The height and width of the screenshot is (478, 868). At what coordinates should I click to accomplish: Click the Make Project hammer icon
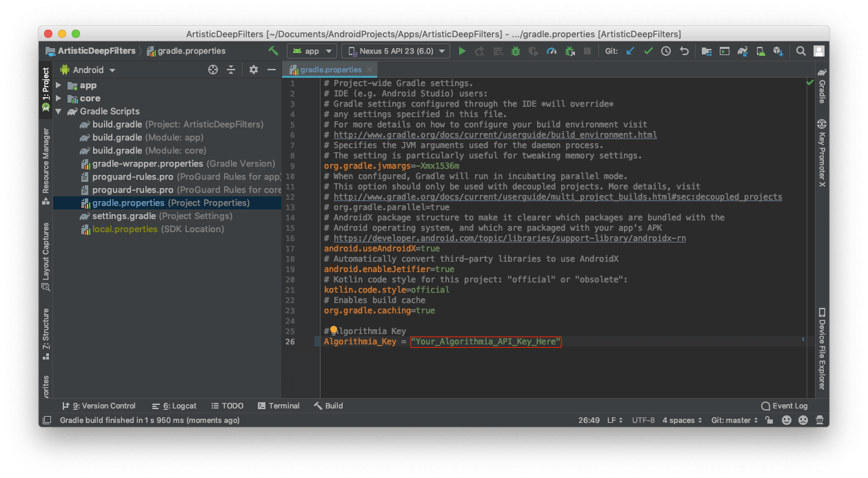tap(274, 51)
